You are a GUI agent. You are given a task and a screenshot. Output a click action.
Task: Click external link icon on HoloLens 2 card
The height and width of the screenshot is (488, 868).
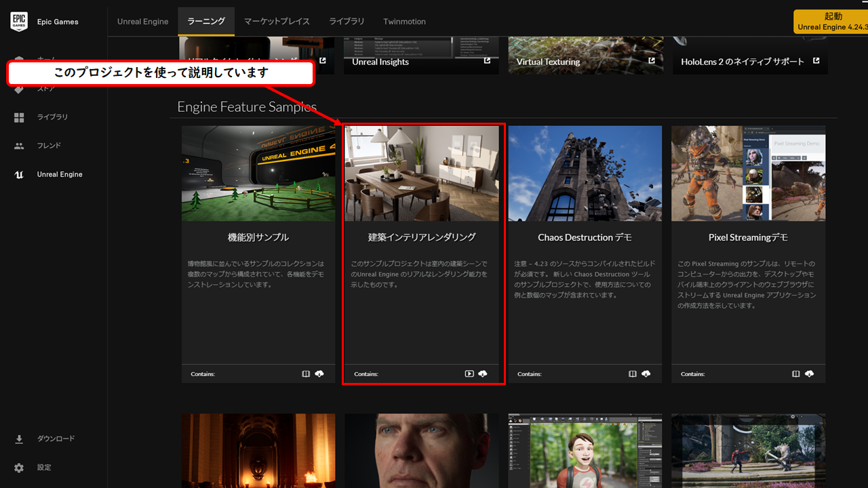(x=816, y=61)
